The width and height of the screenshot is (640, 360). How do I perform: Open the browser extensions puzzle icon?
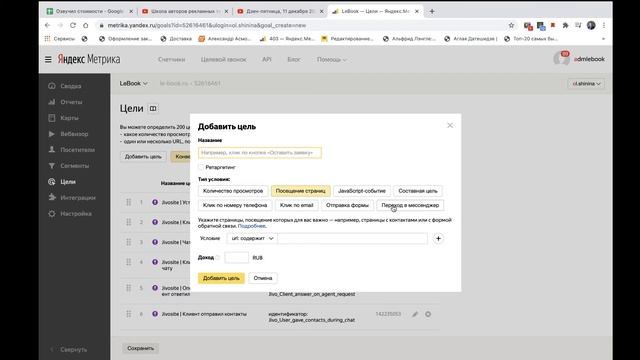click(x=565, y=25)
